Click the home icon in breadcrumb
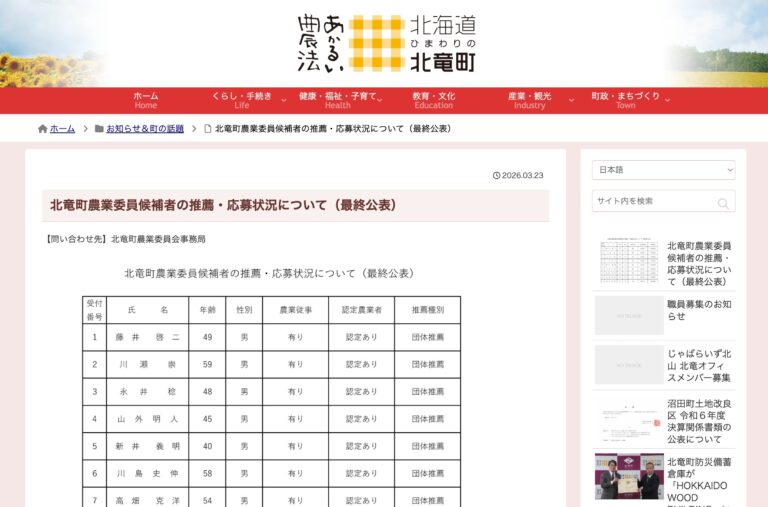The width and height of the screenshot is (768, 507). (x=42, y=129)
